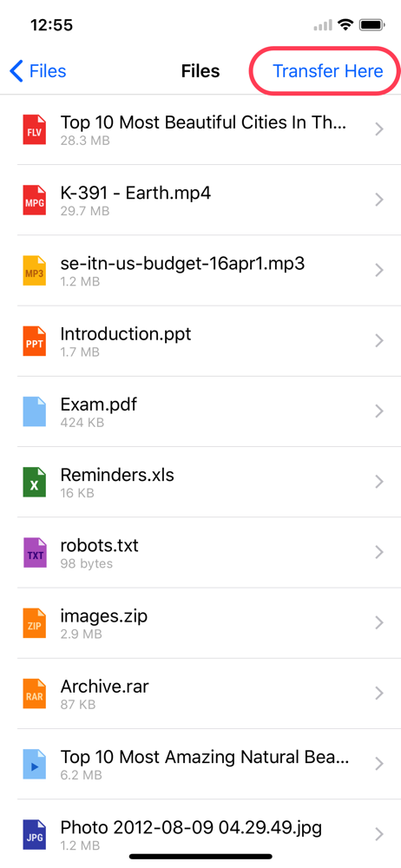Tap the Transfer Here button

[x=328, y=71]
